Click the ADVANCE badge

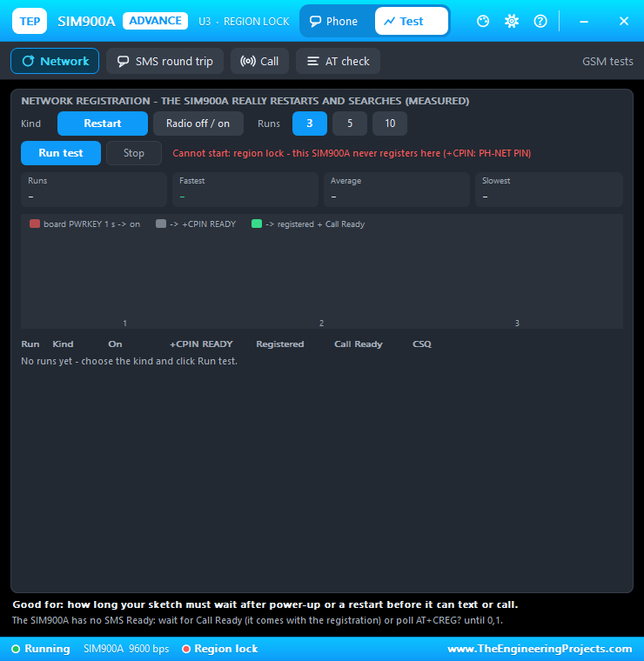click(155, 21)
